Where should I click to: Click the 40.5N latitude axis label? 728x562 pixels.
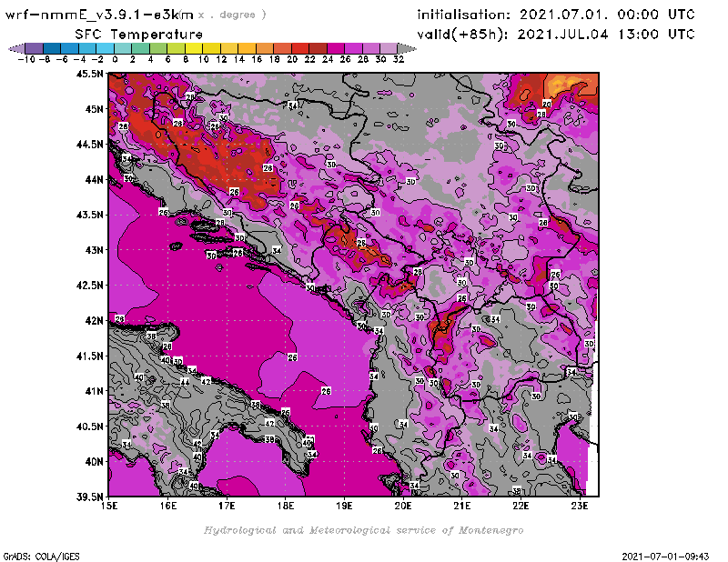(89, 427)
